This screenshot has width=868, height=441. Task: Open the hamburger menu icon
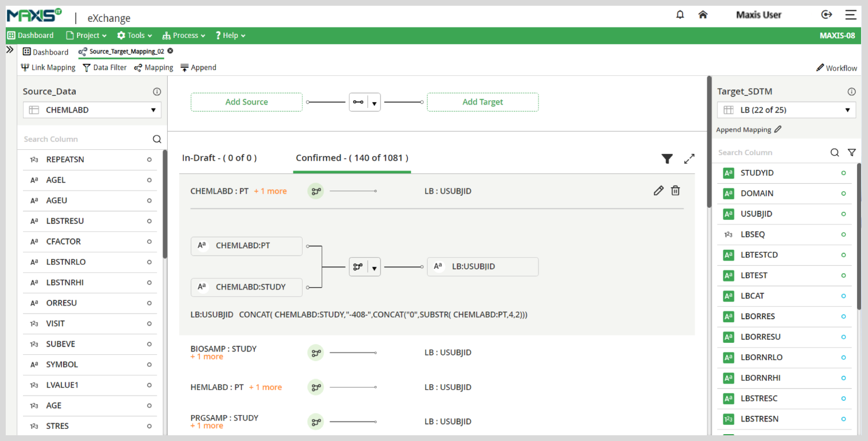pos(850,15)
